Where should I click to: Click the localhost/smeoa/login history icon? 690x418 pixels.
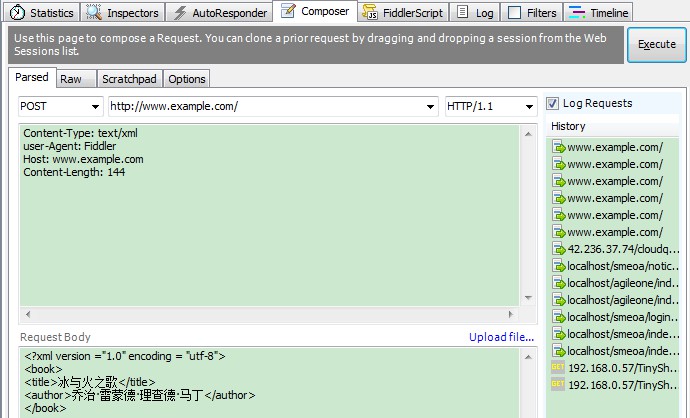[x=559, y=317]
